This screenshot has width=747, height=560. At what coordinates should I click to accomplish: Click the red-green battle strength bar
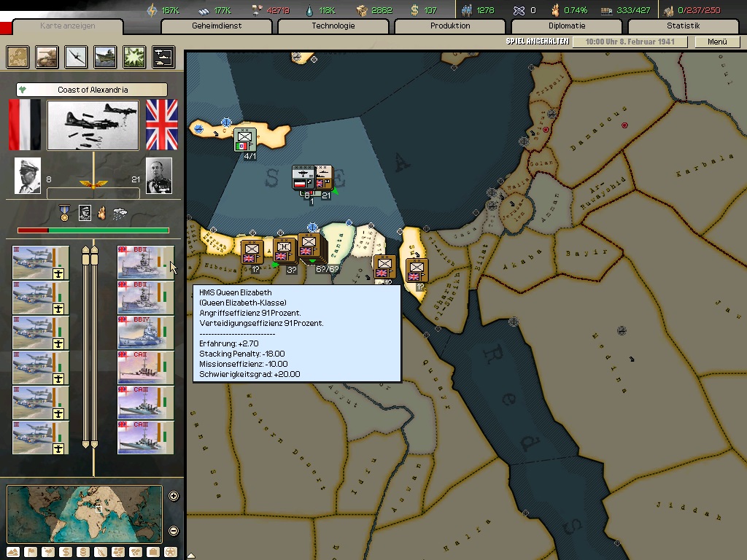(x=93, y=230)
